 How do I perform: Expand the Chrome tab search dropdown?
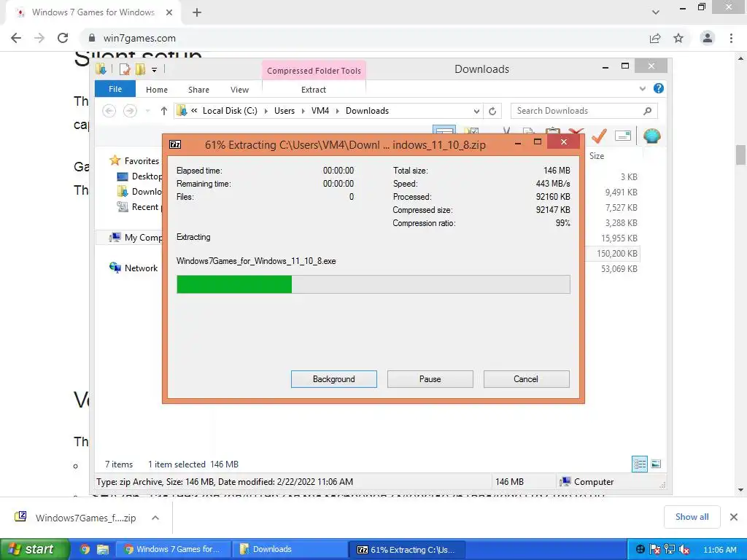pyautogui.click(x=656, y=12)
